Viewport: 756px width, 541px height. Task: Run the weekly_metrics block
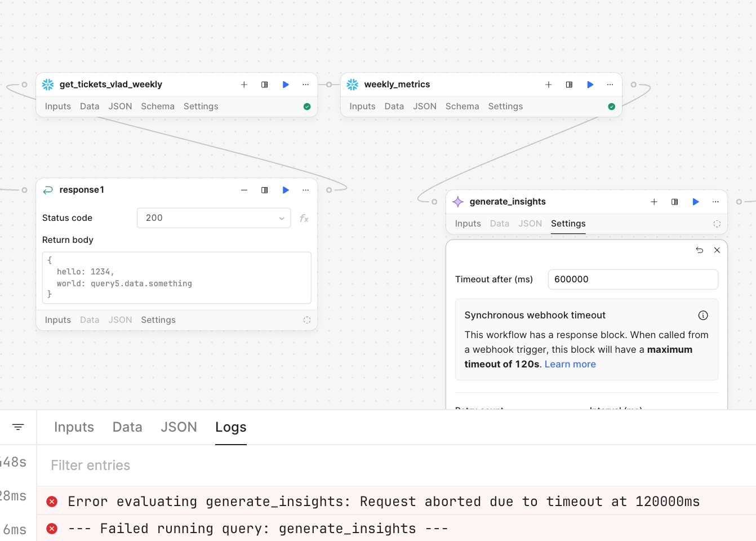(590, 85)
